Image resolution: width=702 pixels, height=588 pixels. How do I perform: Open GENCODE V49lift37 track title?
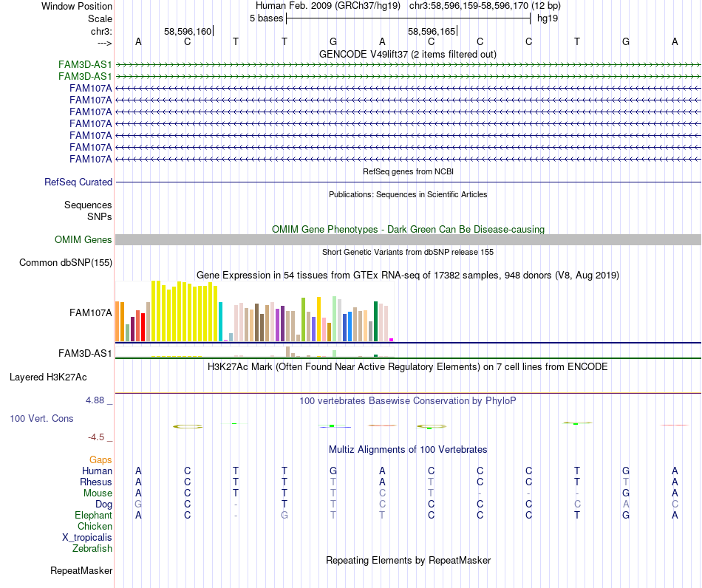pyautogui.click(x=407, y=54)
